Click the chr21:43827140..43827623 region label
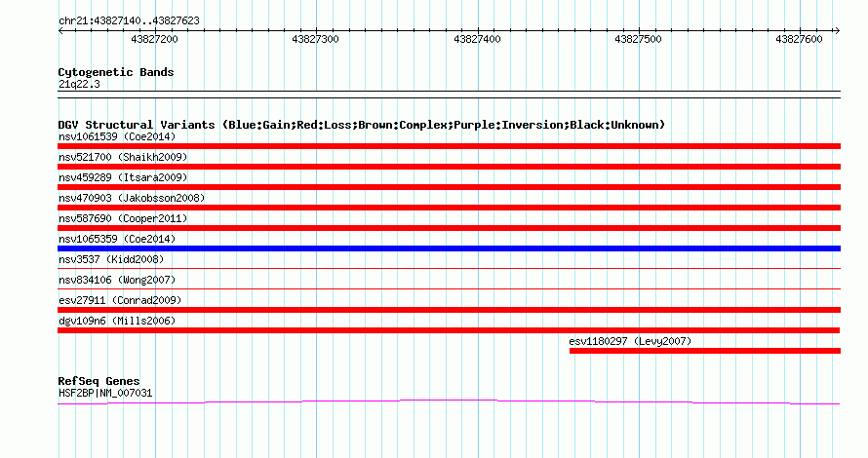Viewport: 868px width, 458px height. click(x=129, y=21)
